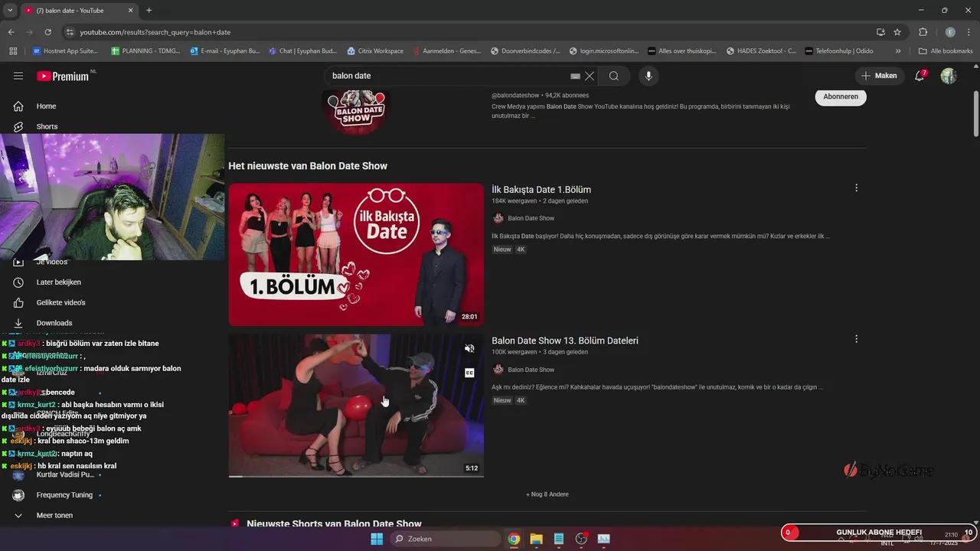Open the Telefoonhulp | Odido bookmark
Screen dimensions: 980x551
(x=839, y=51)
